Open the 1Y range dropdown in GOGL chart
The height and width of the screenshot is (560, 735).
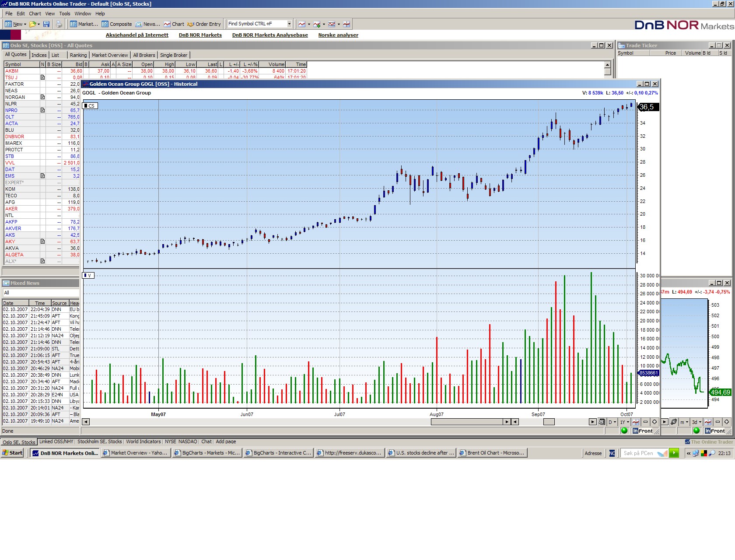624,422
